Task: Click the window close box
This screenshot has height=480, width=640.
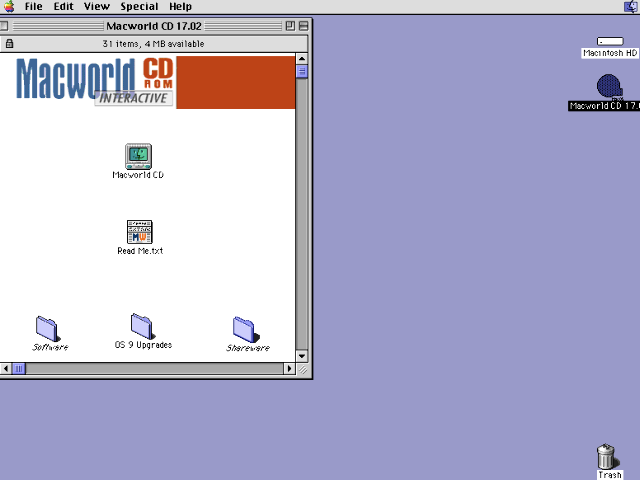Action: (4, 26)
